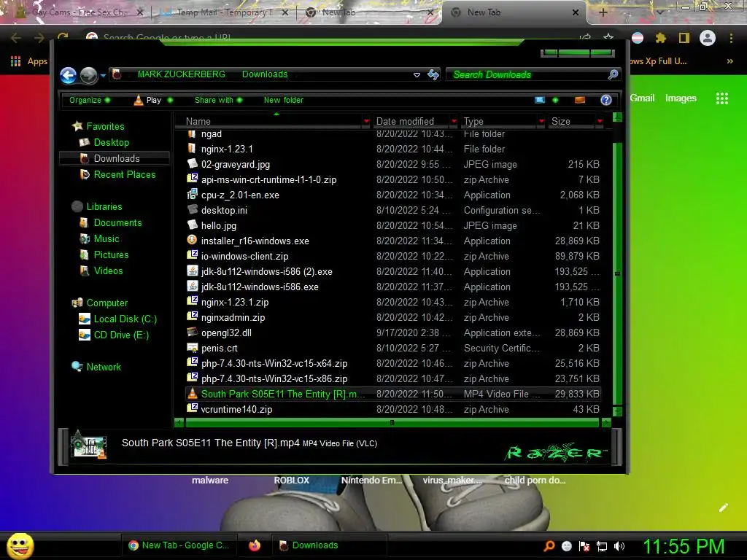This screenshot has height=560, width=747.
Task: Open the Videos library
Action: click(108, 271)
